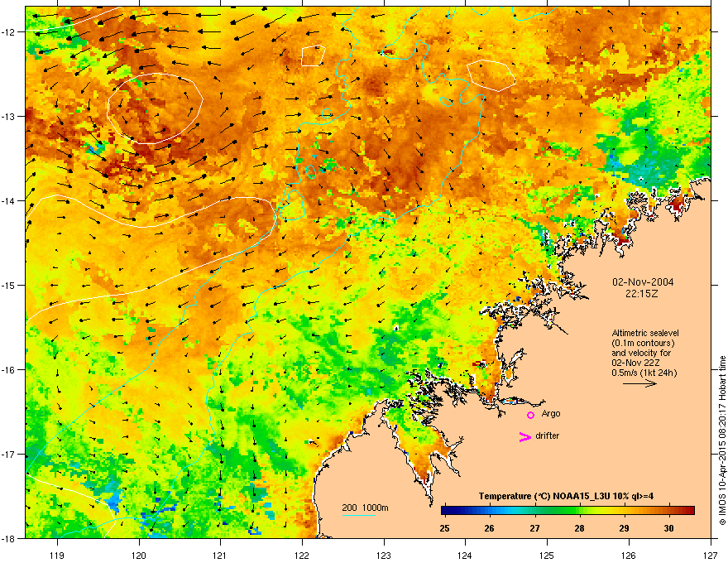
Task: Click the longitude axis label 123
Action: pyautogui.click(x=384, y=555)
